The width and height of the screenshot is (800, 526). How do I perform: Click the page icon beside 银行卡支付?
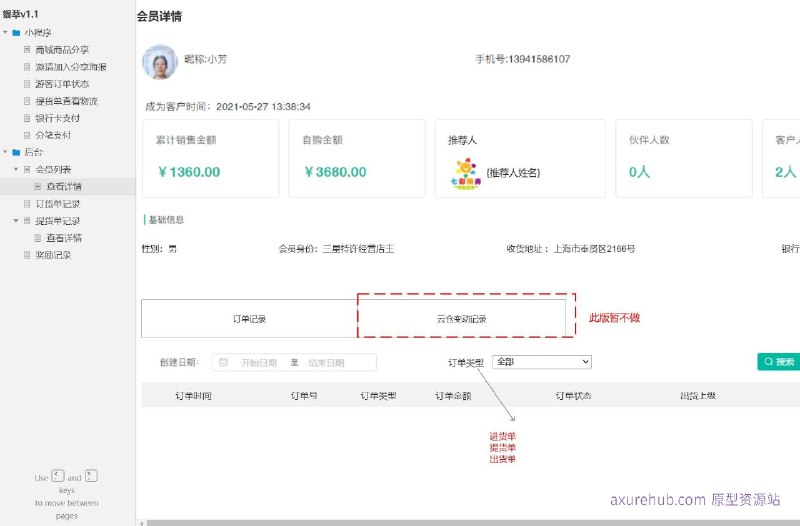(x=27, y=118)
